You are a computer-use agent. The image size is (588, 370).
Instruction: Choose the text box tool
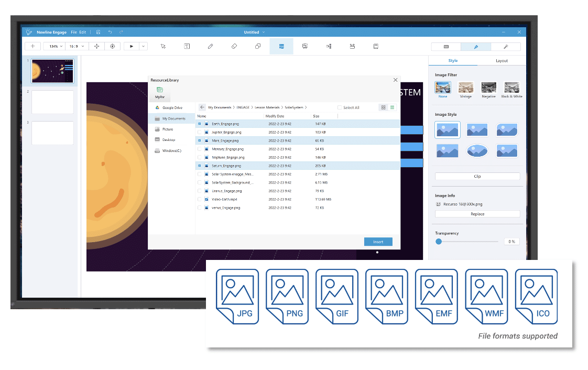[x=187, y=46]
